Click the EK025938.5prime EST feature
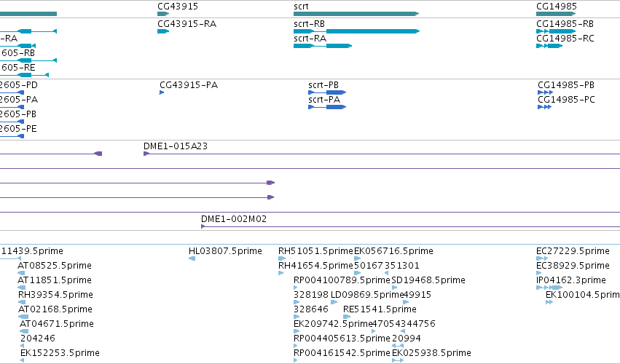620x364 pixels. pyautogui.click(x=398, y=360)
